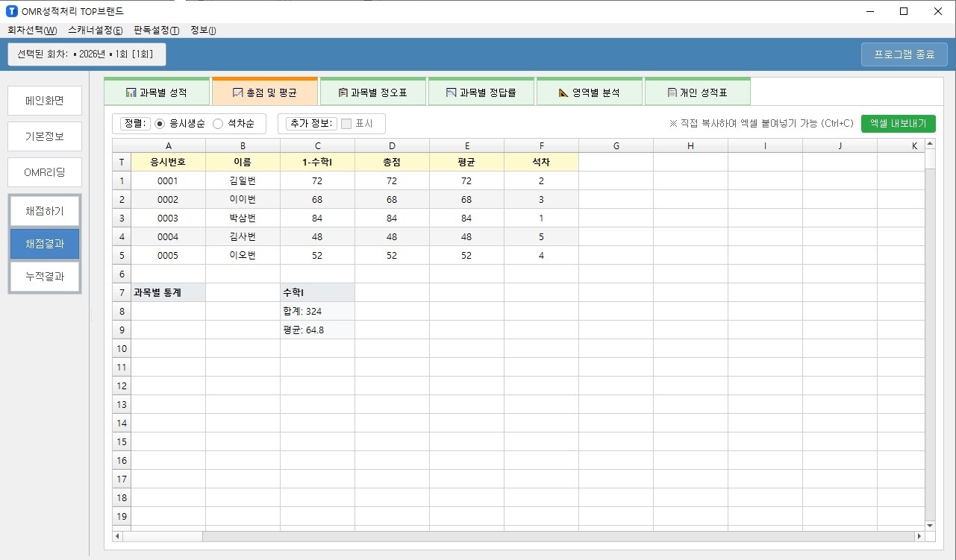The width and height of the screenshot is (956, 560).
Task: Open the 기본정보 sidebar section
Action: [45, 136]
